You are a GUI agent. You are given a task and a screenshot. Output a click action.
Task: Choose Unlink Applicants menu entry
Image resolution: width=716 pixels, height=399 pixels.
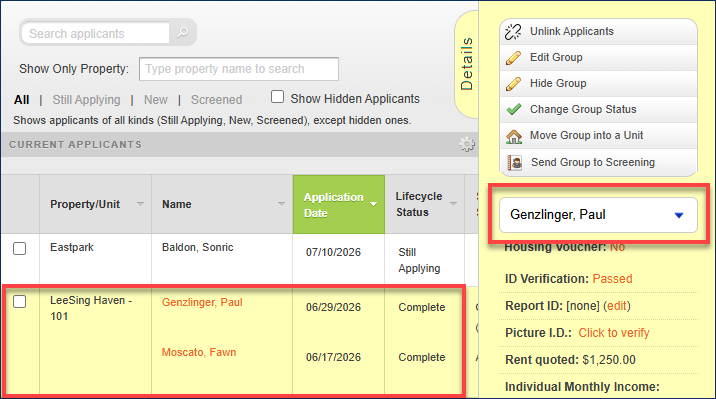(x=598, y=32)
